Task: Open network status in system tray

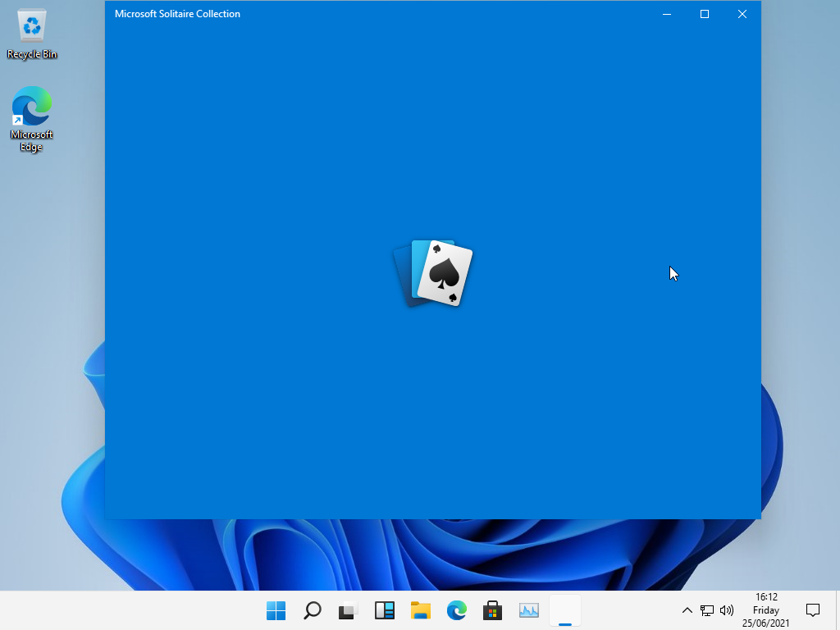Action: click(x=707, y=610)
